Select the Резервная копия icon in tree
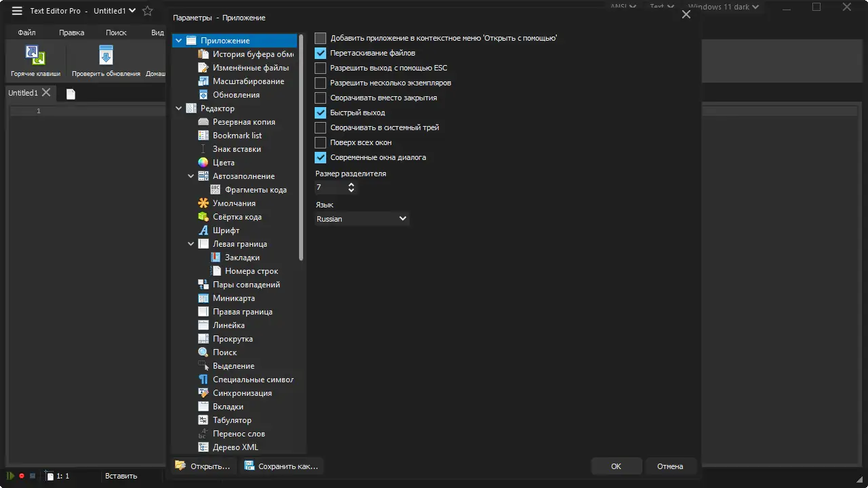This screenshot has width=868, height=488. tap(203, 122)
